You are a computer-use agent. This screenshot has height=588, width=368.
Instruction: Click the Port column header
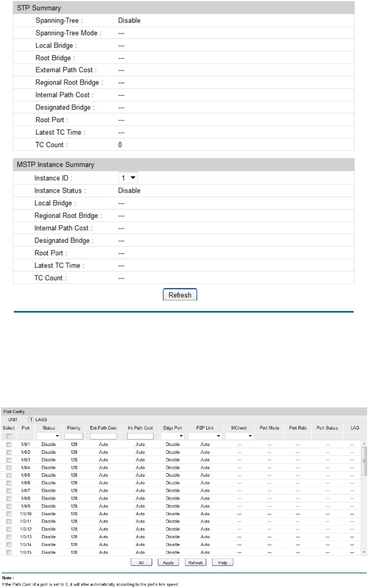pos(26,428)
